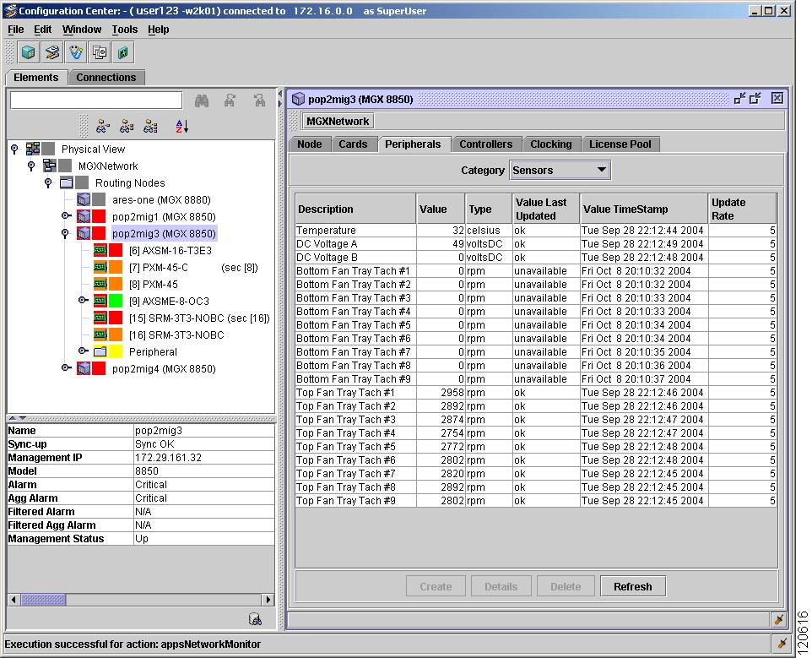Click the pin icon below the sensors panel
The width and height of the screenshot is (812, 658).
(778, 620)
